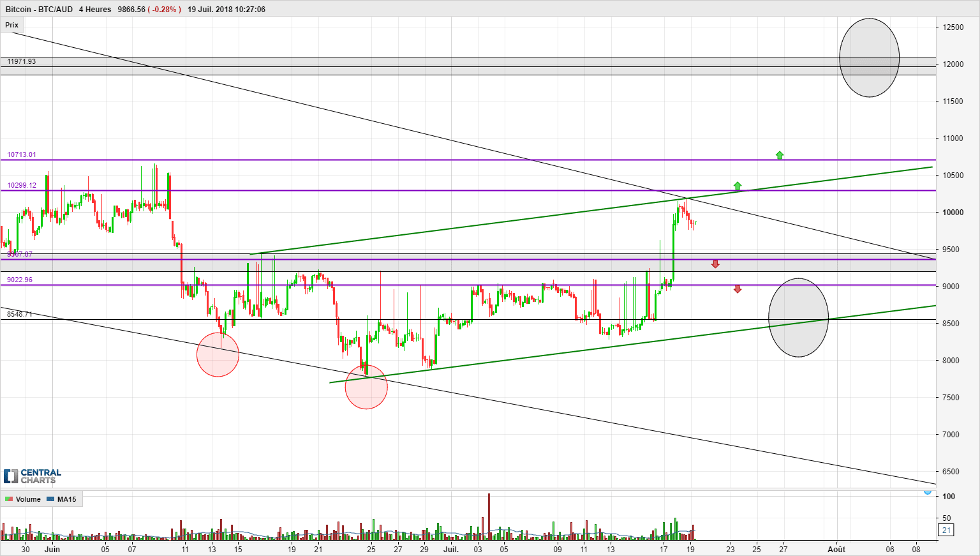The image size is (980, 556).
Task: Click the volume value box showing 21
Action: 946,530
